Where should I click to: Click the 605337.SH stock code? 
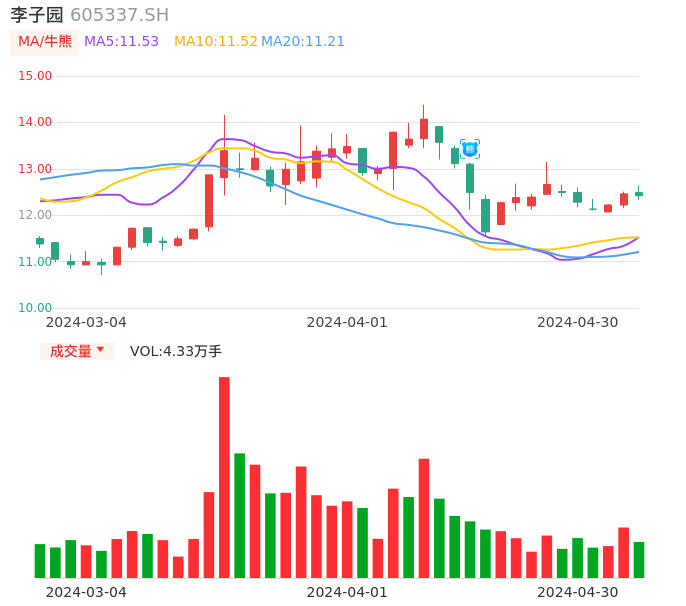[119, 15]
